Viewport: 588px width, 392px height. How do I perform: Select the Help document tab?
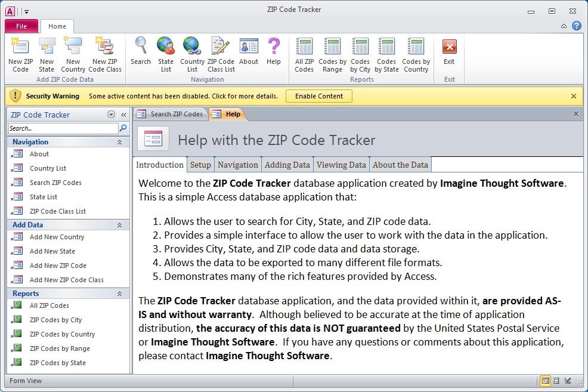227,114
